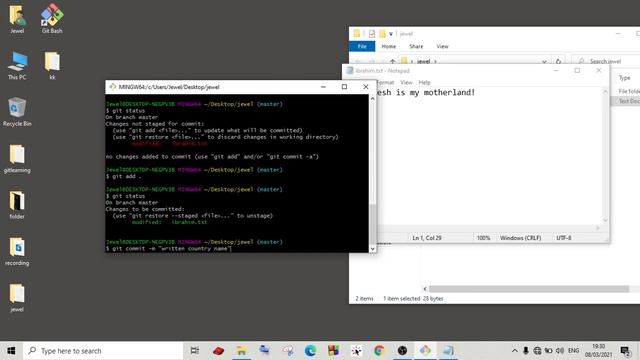The height and width of the screenshot is (360, 640).
Task: Click the Explorer up-one-level arrow
Action: pyautogui.click(x=392, y=61)
